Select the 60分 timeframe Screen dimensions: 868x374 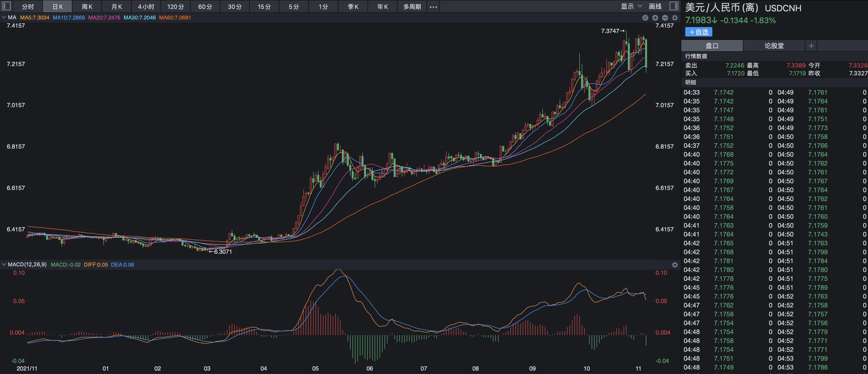click(x=205, y=7)
